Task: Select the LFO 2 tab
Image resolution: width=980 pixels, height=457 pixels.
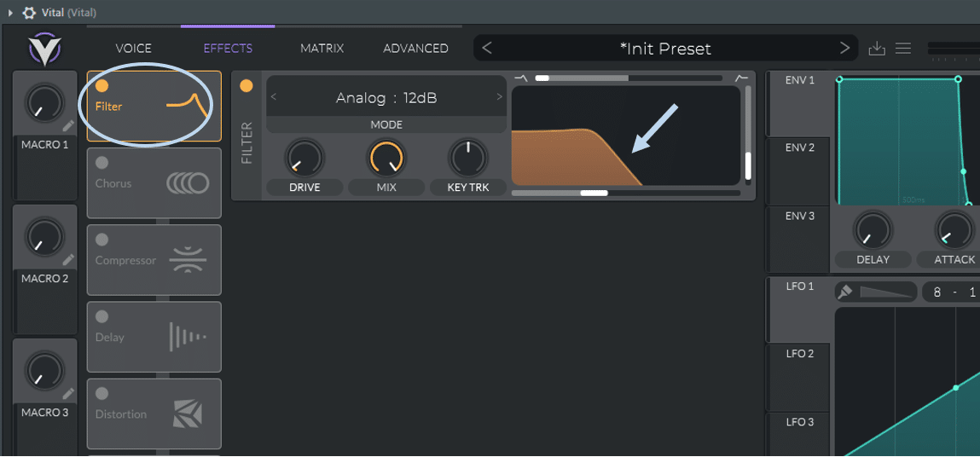Action: tap(799, 378)
